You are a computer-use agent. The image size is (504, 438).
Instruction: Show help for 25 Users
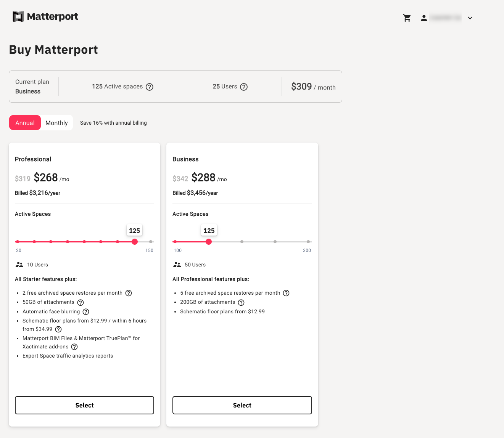click(244, 87)
